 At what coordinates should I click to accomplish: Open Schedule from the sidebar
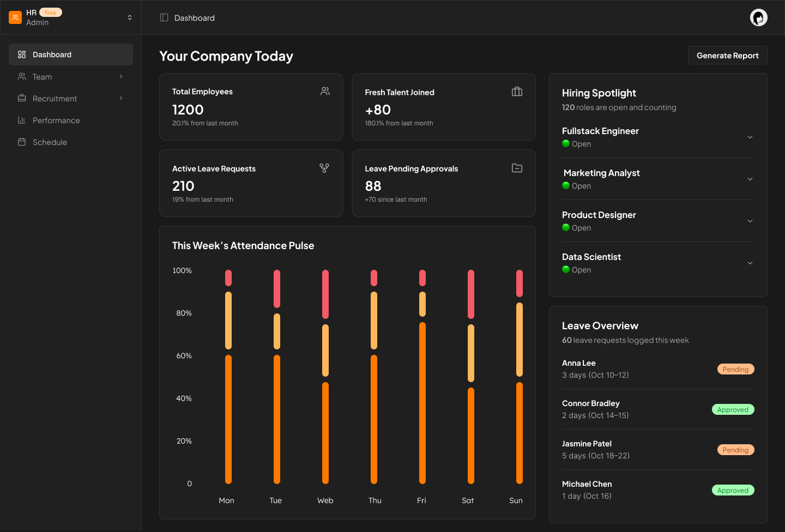[x=50, y=142]
